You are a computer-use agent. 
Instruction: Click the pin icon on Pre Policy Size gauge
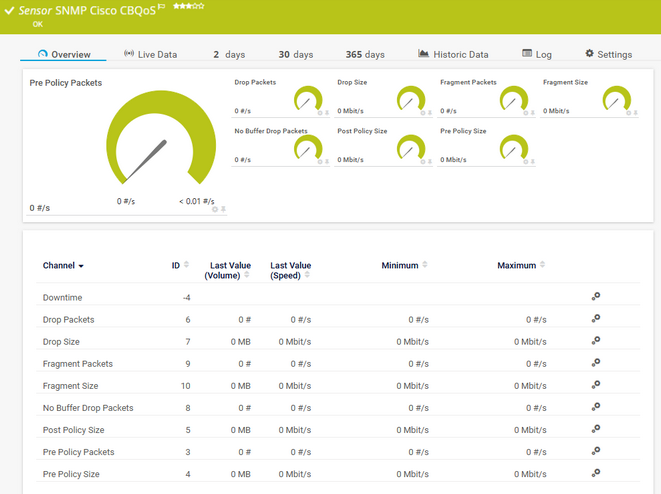click(532, 162)
